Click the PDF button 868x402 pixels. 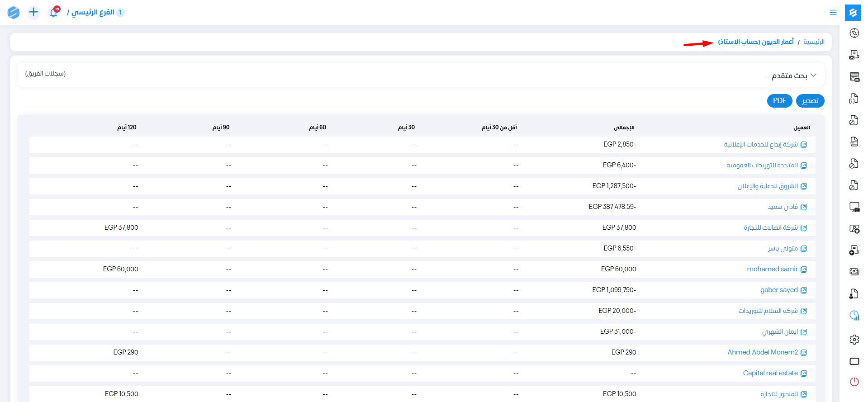pyautogui.click(x=779, y=101)
